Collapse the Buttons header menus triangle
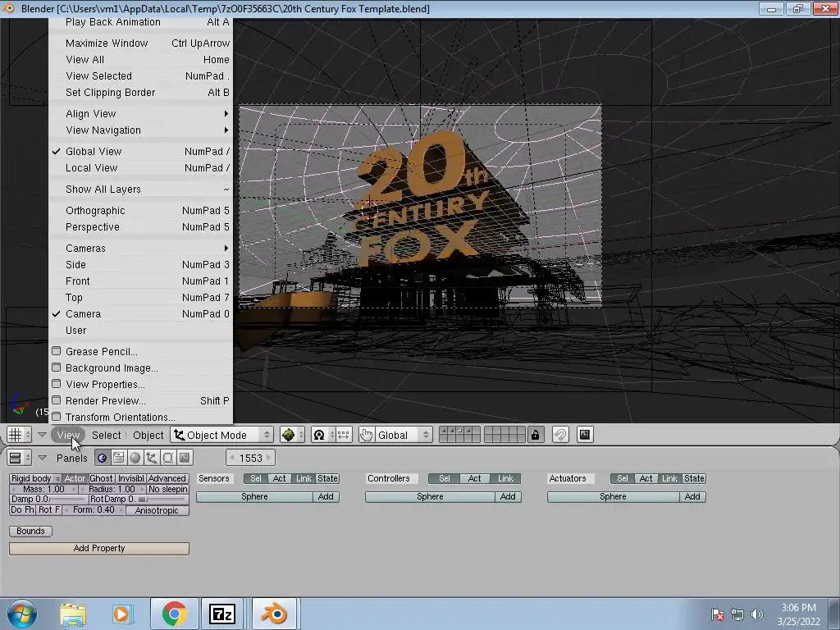Viewport: 840px width, 630px height. pos(42,458)
